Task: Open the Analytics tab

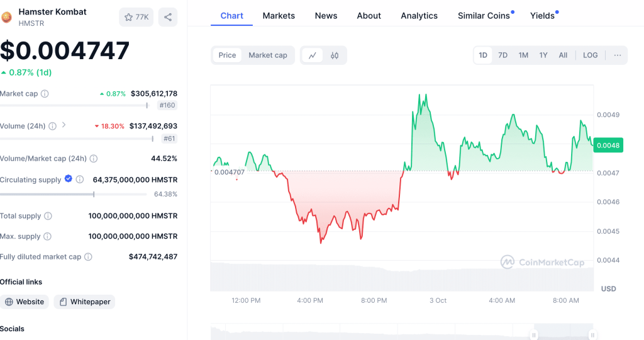Action: (x=419, y=16)
